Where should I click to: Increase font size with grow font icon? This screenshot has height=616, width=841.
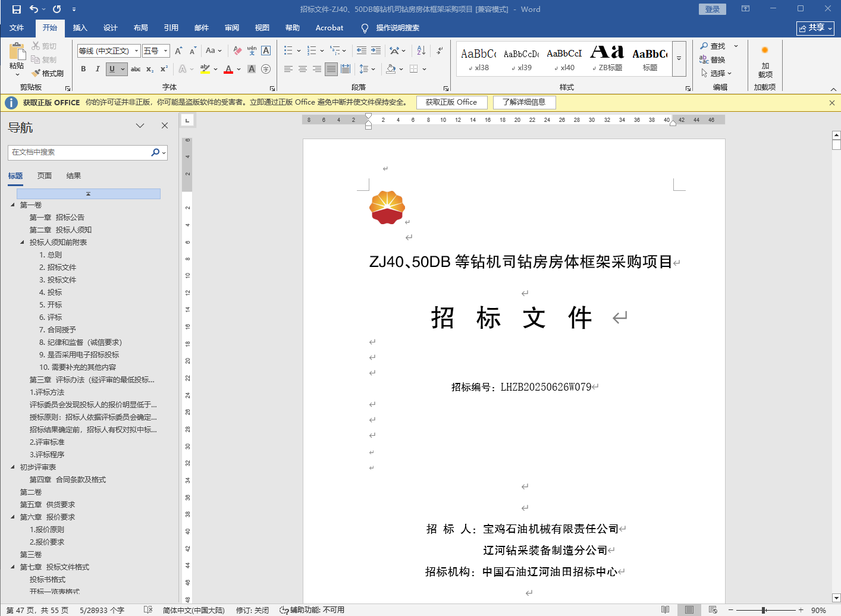point(178,51)
